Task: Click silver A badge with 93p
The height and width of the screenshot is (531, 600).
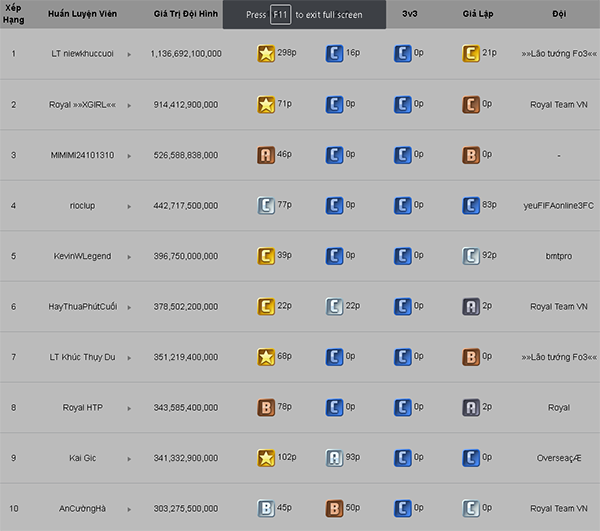Action: coord(334,458)
